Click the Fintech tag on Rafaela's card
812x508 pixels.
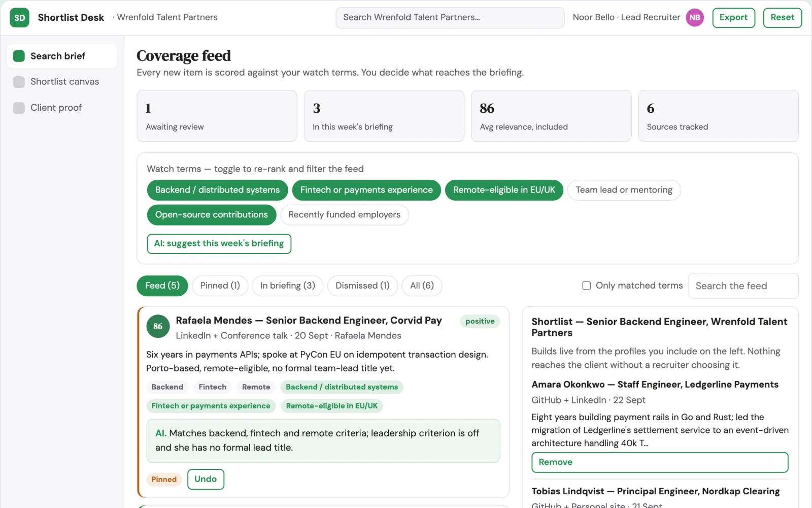click(x=213, y=387)
